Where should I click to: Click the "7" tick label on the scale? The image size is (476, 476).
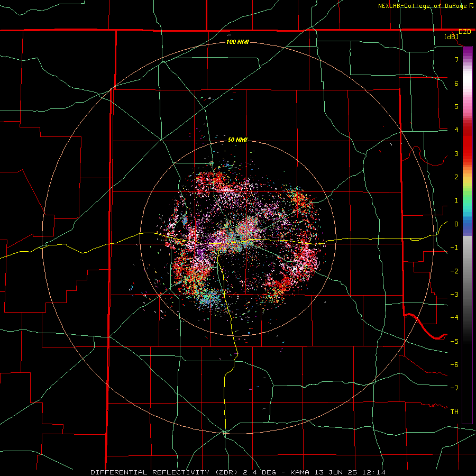456,59
